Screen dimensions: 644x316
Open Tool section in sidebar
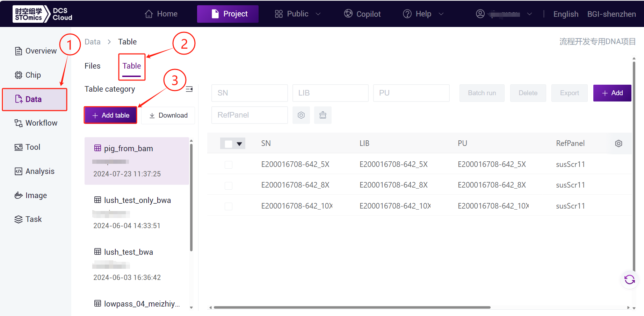pos(27,147)
